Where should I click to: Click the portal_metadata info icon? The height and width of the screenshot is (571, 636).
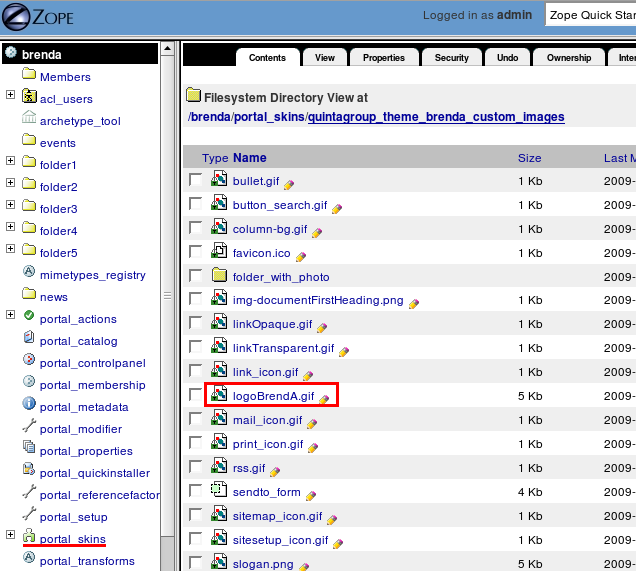29,403
